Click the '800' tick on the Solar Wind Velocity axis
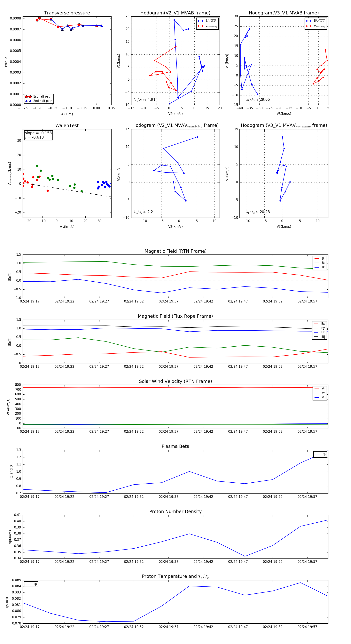 [18, 385]
